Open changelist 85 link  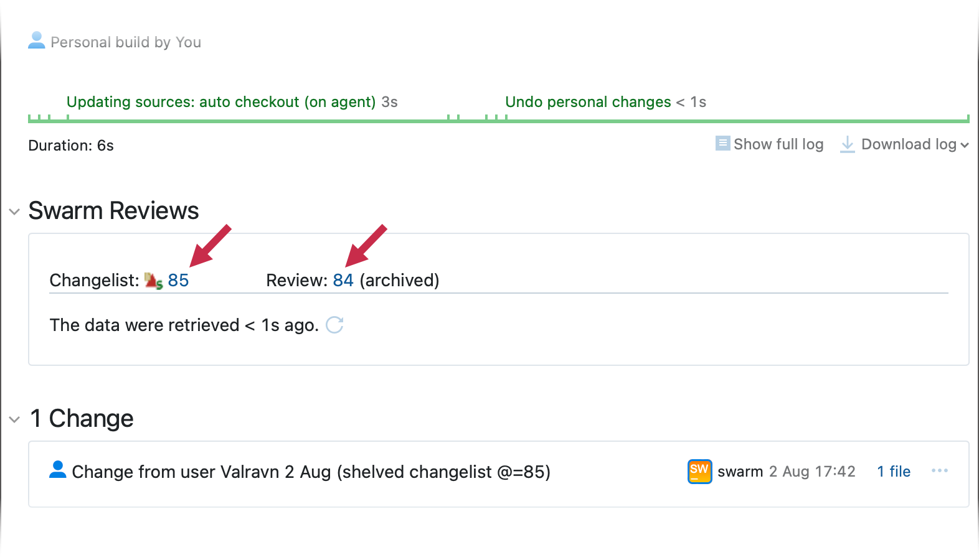(x=178, y=281)
